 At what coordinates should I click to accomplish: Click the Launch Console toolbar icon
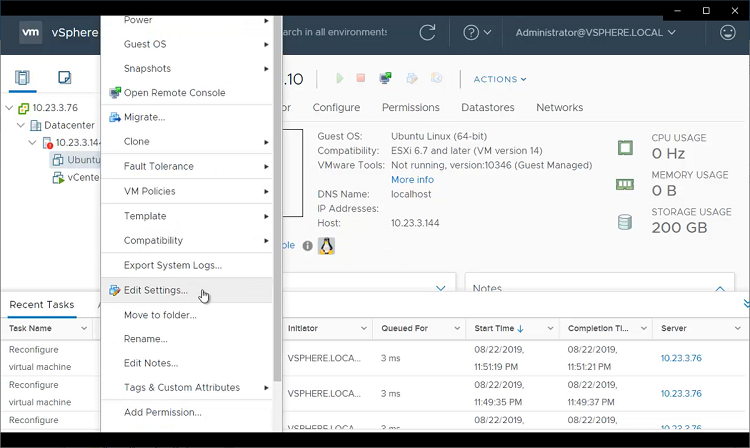386,78
